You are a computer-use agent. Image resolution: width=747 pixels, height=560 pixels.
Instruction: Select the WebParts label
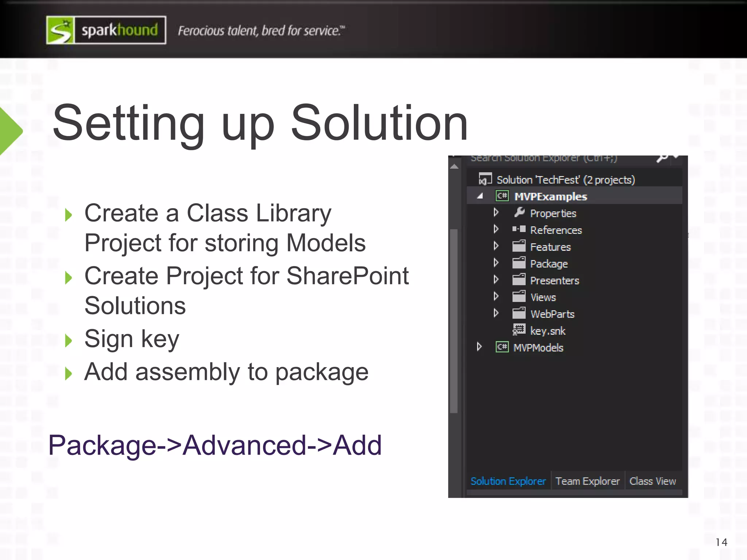[552, 314]
